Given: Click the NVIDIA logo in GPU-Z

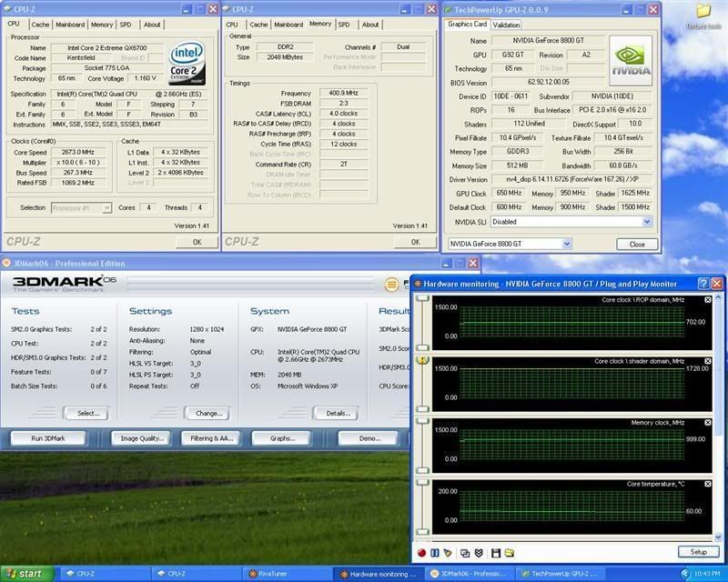Looking at the screenshot, I should point(630,60).
